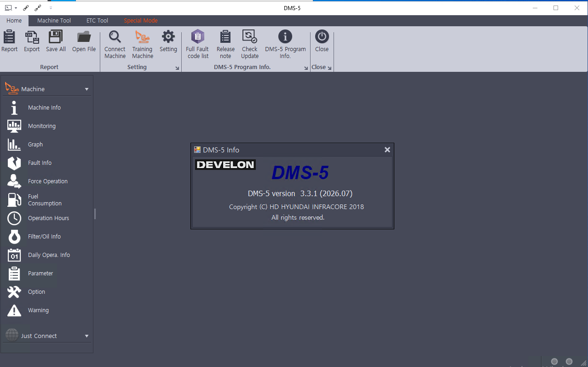The height and width of the screenshot is (367, 588).
Task: Click the left status indicator circle
Action: click(554, 361)
